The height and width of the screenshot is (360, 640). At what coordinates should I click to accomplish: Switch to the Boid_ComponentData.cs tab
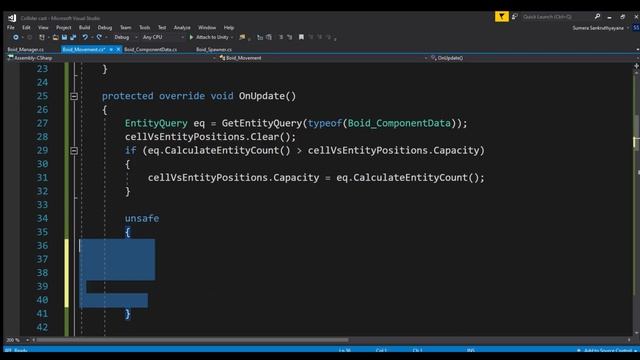pyautogui.click(x=151, y=49)
